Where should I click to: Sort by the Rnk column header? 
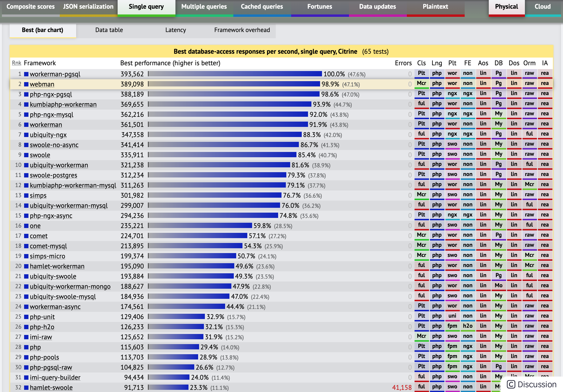tap(16, 63)
